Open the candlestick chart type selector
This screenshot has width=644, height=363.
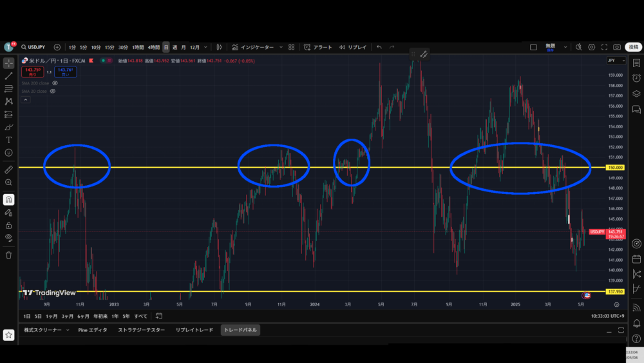coord(220,47)
